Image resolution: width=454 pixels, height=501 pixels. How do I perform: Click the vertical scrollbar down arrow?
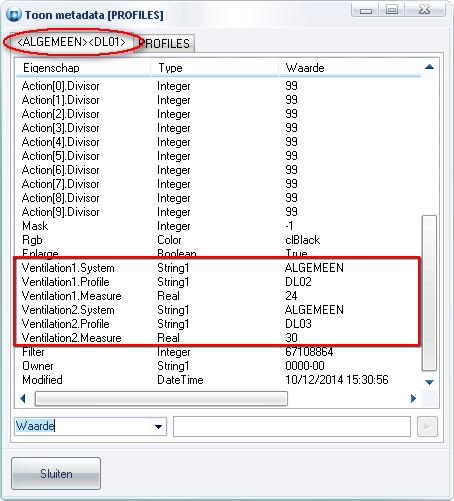[429, 382]
